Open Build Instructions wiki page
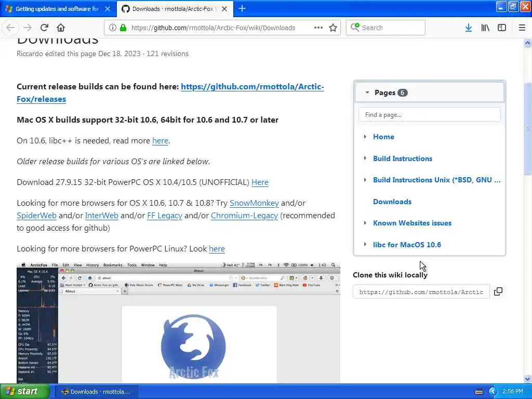532x399 pixels. click(x=403, y=158)
